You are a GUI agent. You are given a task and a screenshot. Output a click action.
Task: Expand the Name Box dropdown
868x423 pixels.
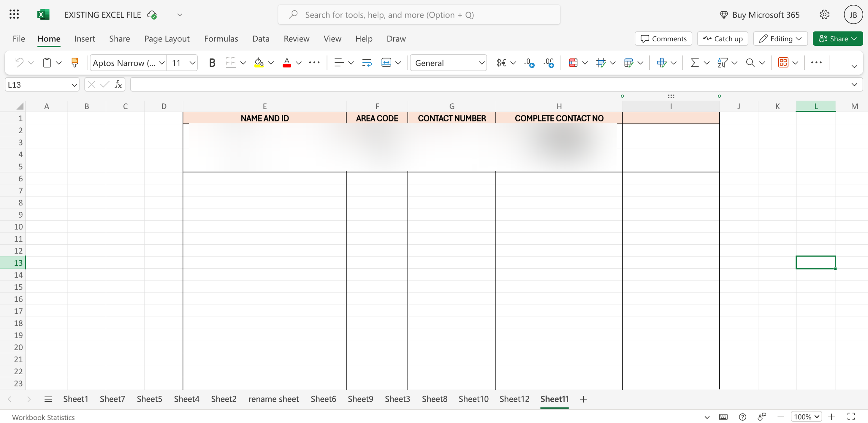coord(74,85)
